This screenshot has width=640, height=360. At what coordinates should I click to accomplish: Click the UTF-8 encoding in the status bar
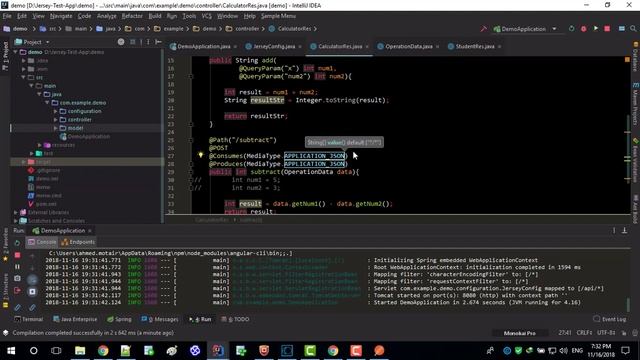pyautogui.click(x=606, y=333)
